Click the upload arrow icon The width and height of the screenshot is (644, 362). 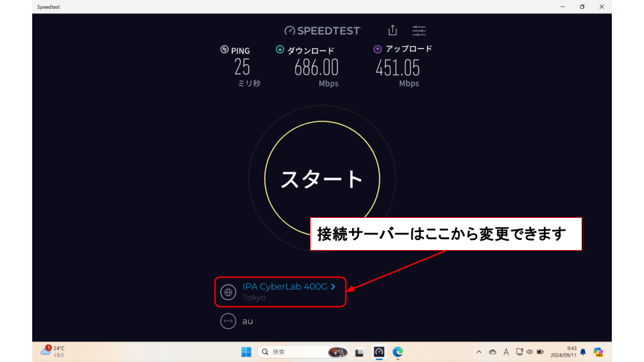click(378, 49)
